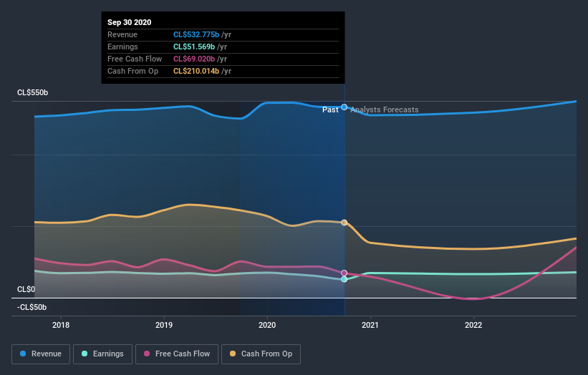
Task: Click the blue Revenue data point marker
Action: pyautogui.click(x=344, y=107)
